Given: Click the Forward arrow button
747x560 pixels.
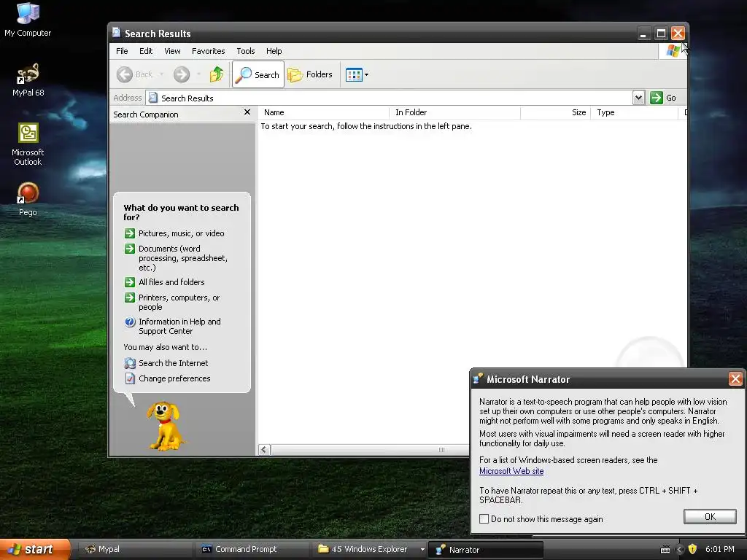Looking at the screenshot, I should click(182, 74).
